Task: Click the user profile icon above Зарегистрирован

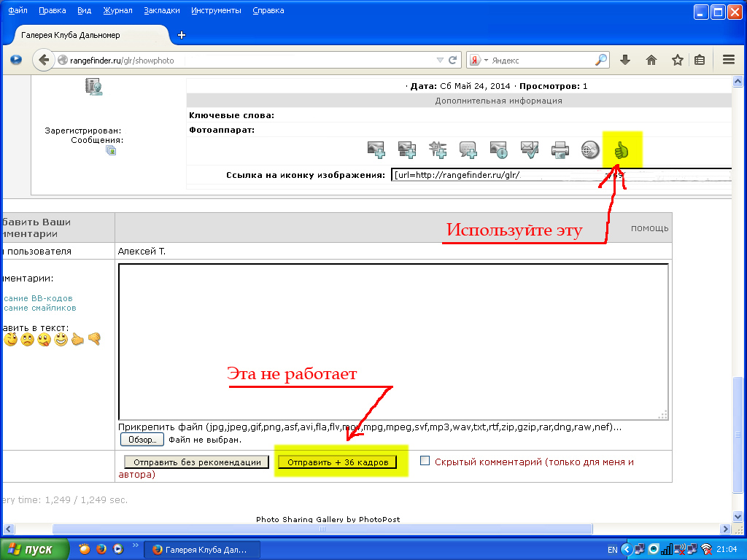Action: point(94,87)
